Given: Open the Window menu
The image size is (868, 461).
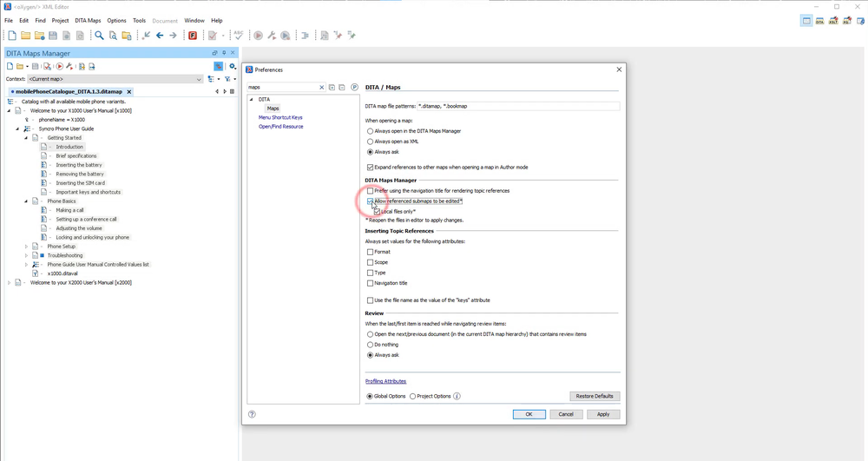Looking at the screenshot, I should click(194, 21).
